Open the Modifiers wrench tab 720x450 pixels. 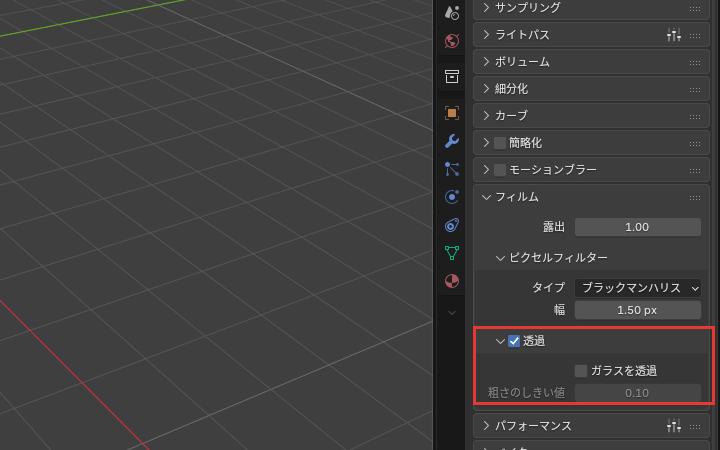pyautogui.click(x=452, y=141)
